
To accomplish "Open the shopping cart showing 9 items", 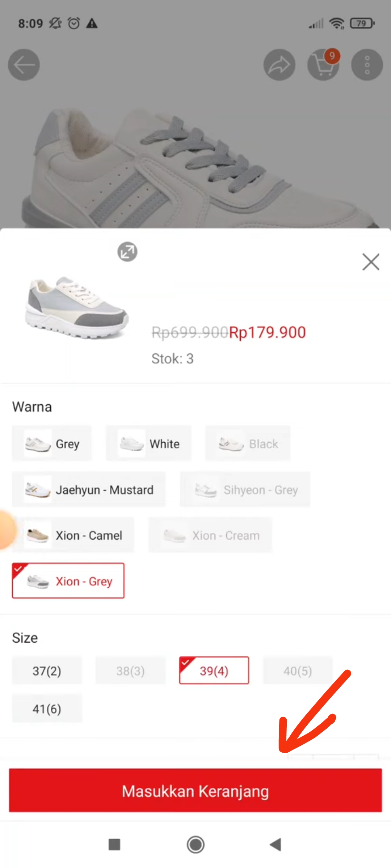I will pos(323,64).
